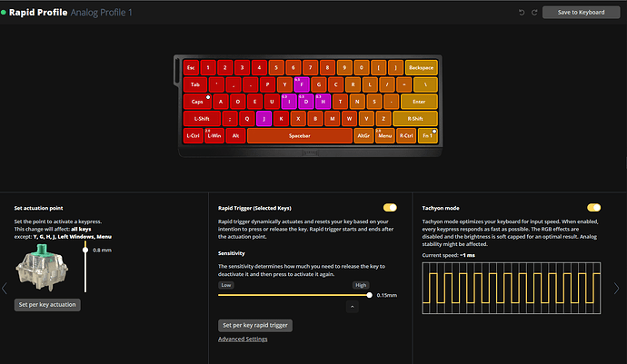Open the Advanced Settings link
The image size is (627, 364).
click(243, 339)
